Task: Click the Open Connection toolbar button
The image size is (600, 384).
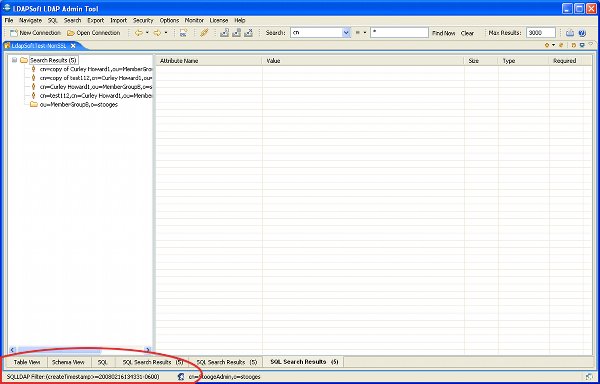Action: [94, 33]
